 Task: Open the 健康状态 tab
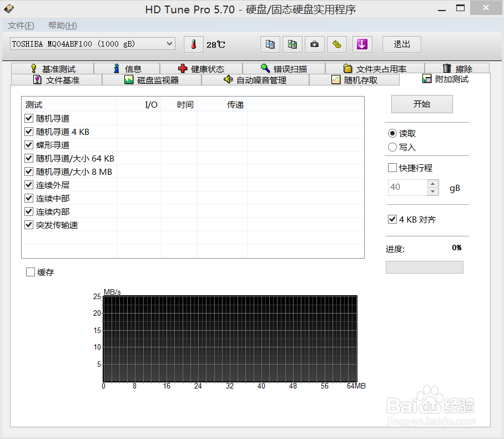[201, 69]
